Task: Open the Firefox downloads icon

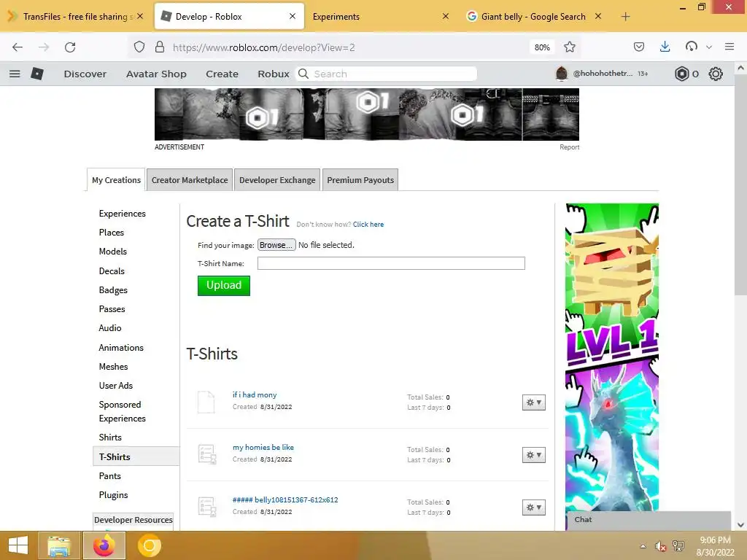Action: pos(665,46)
